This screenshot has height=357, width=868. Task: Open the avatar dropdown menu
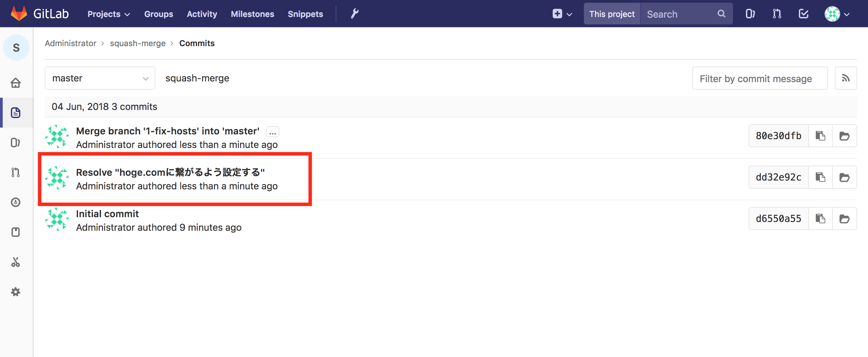point(837,14)
